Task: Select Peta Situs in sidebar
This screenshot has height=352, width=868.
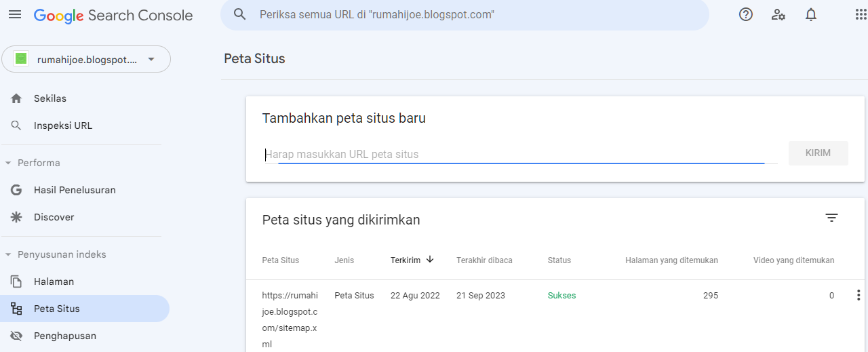Action: (85, 309)
